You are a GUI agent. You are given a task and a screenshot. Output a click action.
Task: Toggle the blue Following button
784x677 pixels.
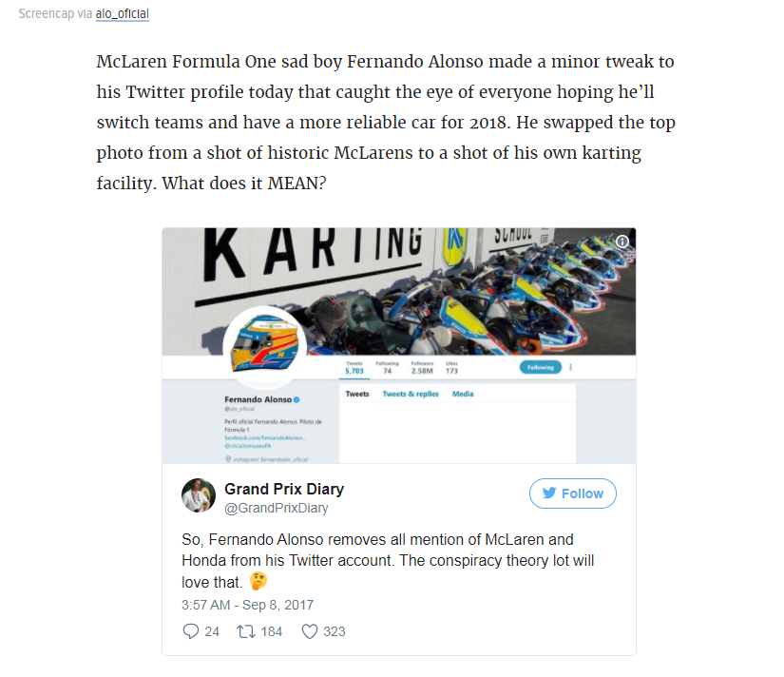(540, 367)
